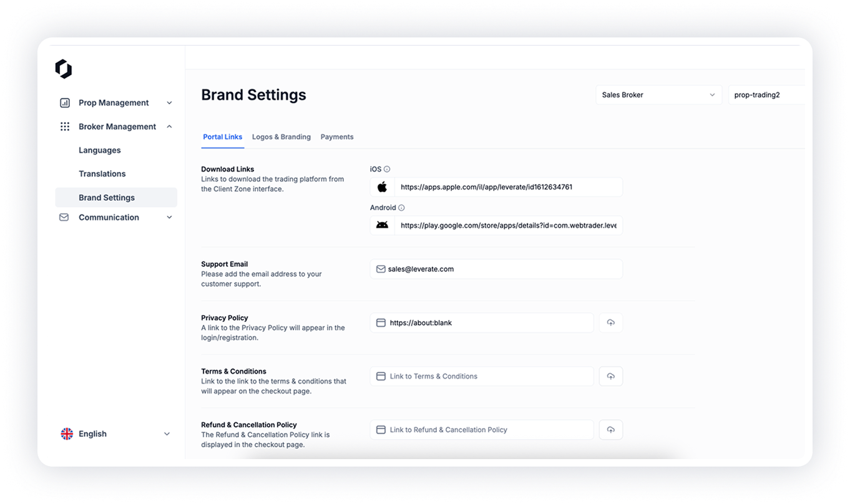Click the Broker Management grid icon

[64, 127]
